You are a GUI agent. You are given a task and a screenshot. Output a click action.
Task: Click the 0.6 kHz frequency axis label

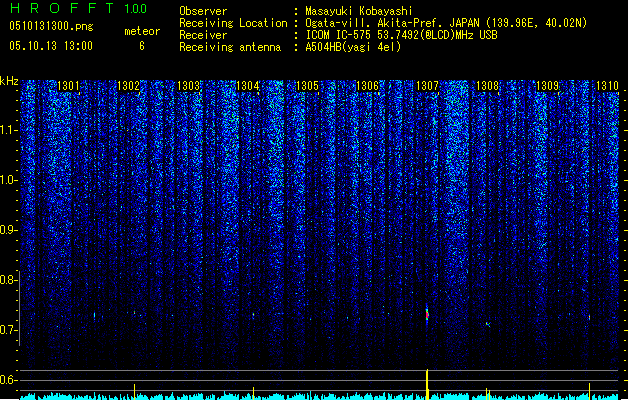tap(9, 380)
